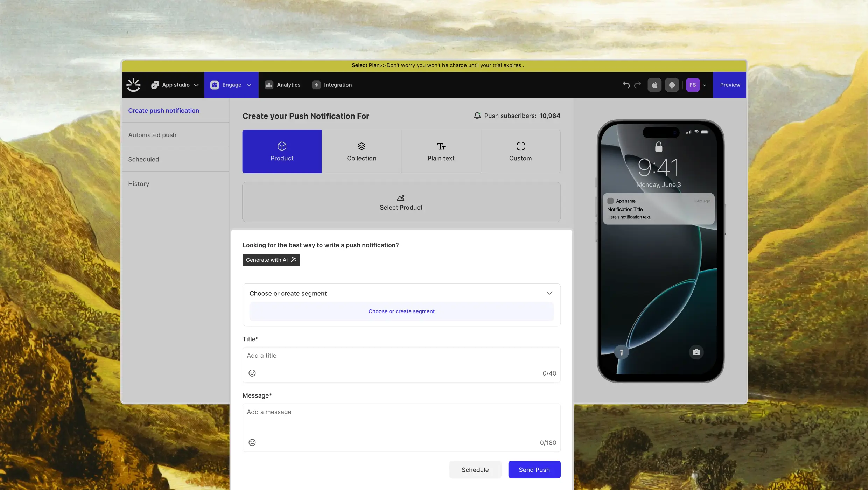This screenshot has height=490, width=868.
Task: Click the redo arrow icon
Action: click(638, 85)
